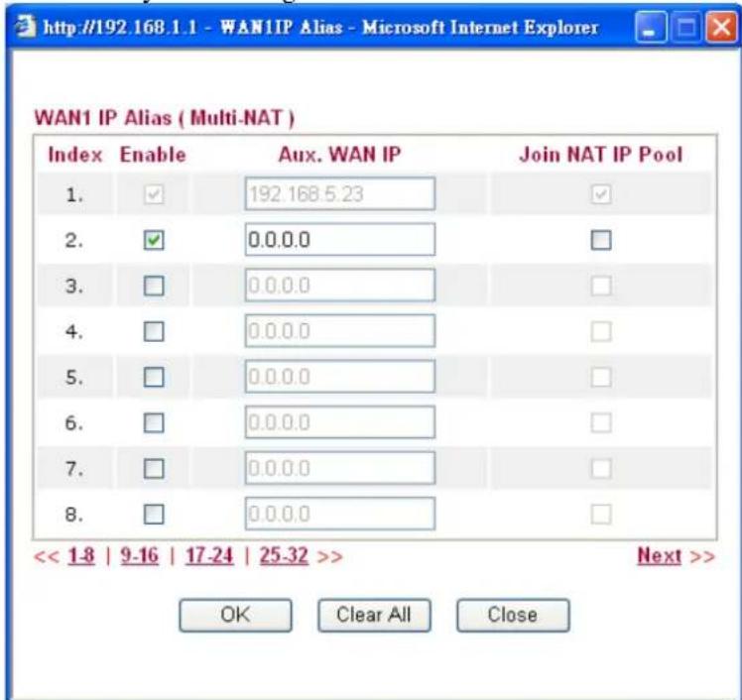Screen dimensions: 742x700
Task: Check the Enable checkbox for index 7
Action: [154, 469]
